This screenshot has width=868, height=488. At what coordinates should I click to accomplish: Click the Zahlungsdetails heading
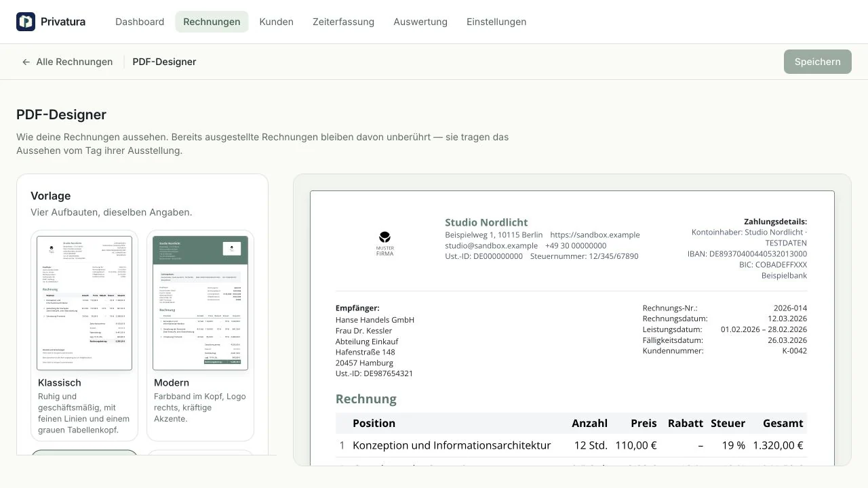(775, 222)
